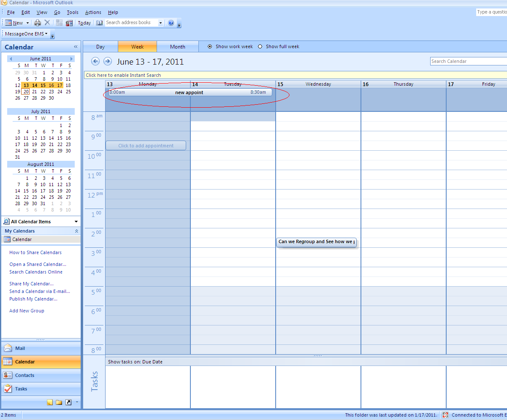
Task: Expand the MessageOne EMS dropdown
Action: click(26, 34)
